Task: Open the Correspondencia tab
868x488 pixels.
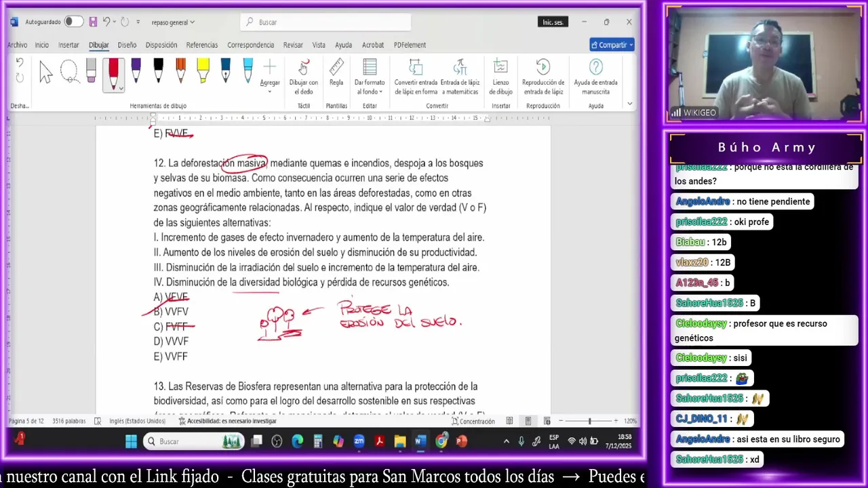Action: (250, 45)
